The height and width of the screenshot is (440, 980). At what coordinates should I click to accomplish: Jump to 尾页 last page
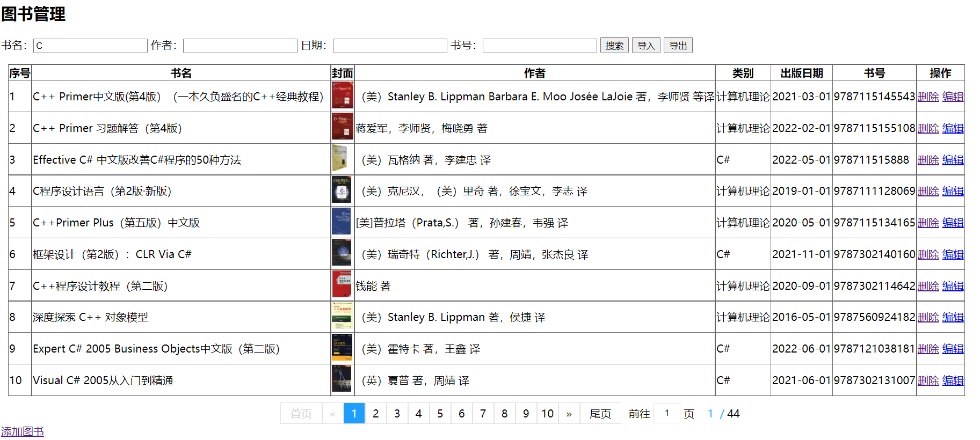pyautogui.click(x=600, y=414)
